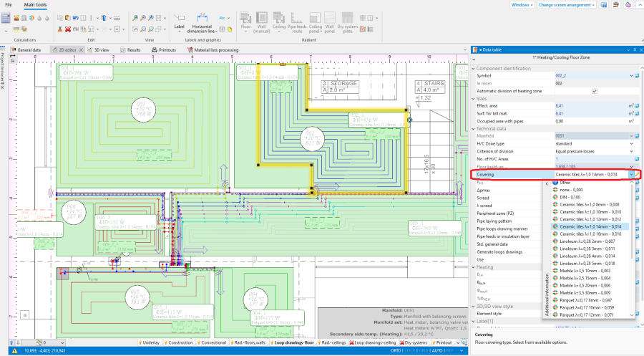Choose Marble λ=3,5 10mm option
This screenshot has height=356, width=644.
(590, 271)
